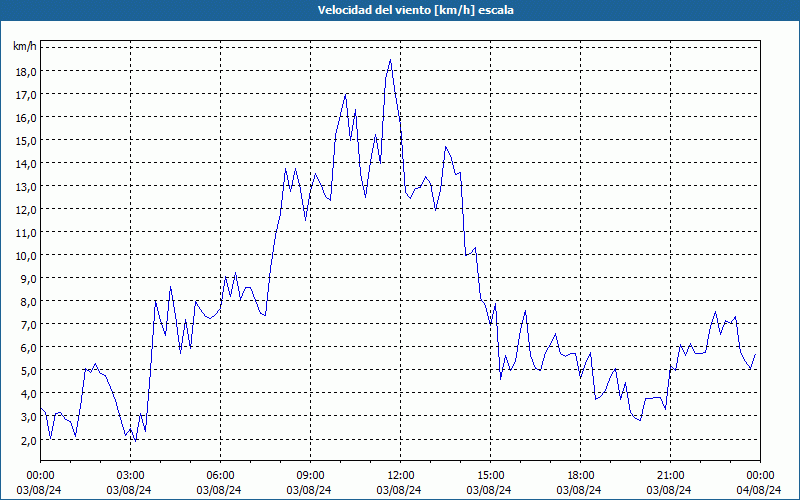Select the 15,0 y-axis value
This screenshot has height=500, width=800.
(26, 140)
